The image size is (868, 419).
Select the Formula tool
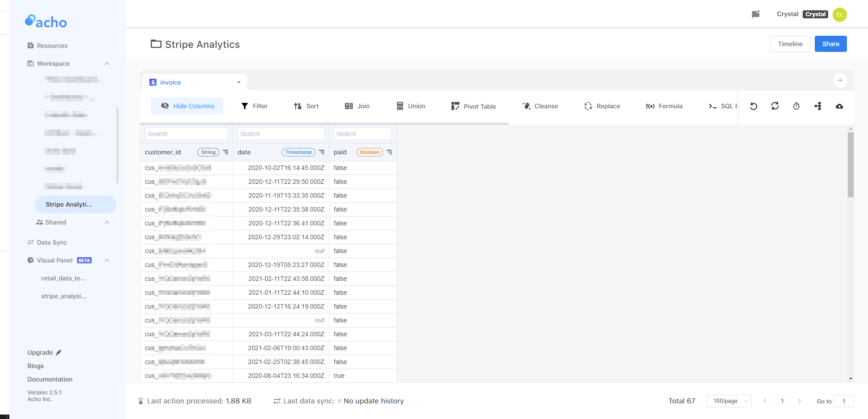click(x=664, y=106)
